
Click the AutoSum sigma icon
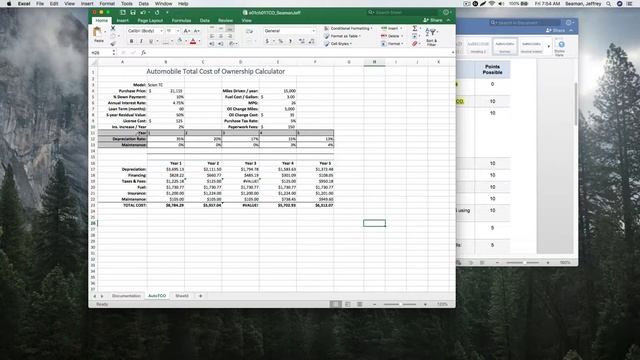[x=415, y=28]
